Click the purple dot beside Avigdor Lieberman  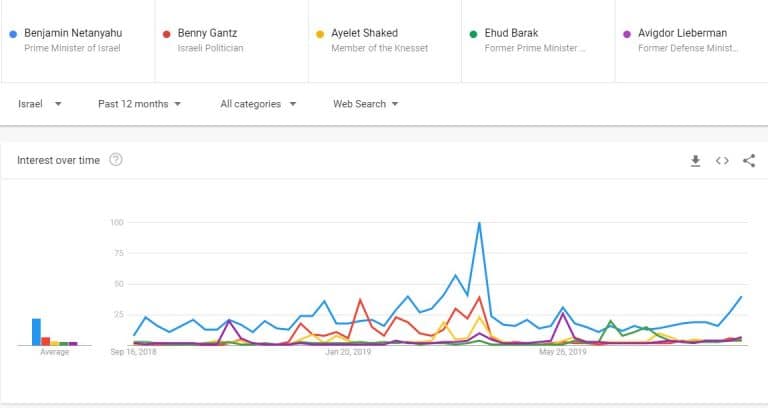pyautogui.click(x=627, y=33)
